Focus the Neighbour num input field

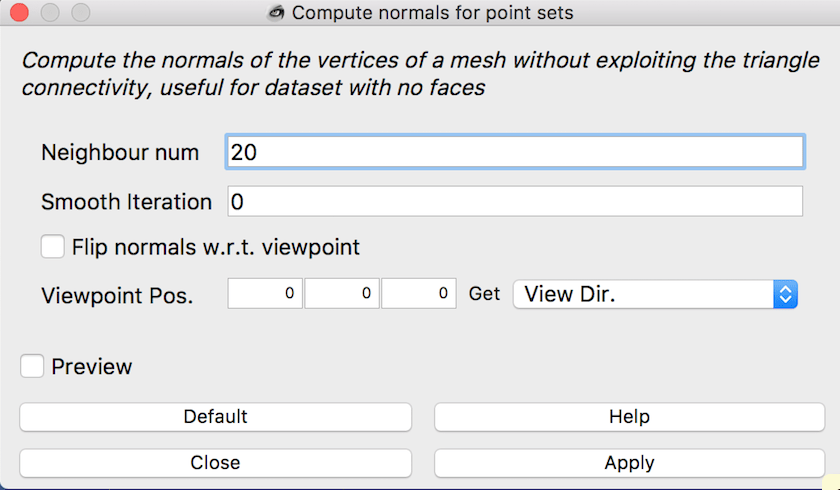[515, 152]
